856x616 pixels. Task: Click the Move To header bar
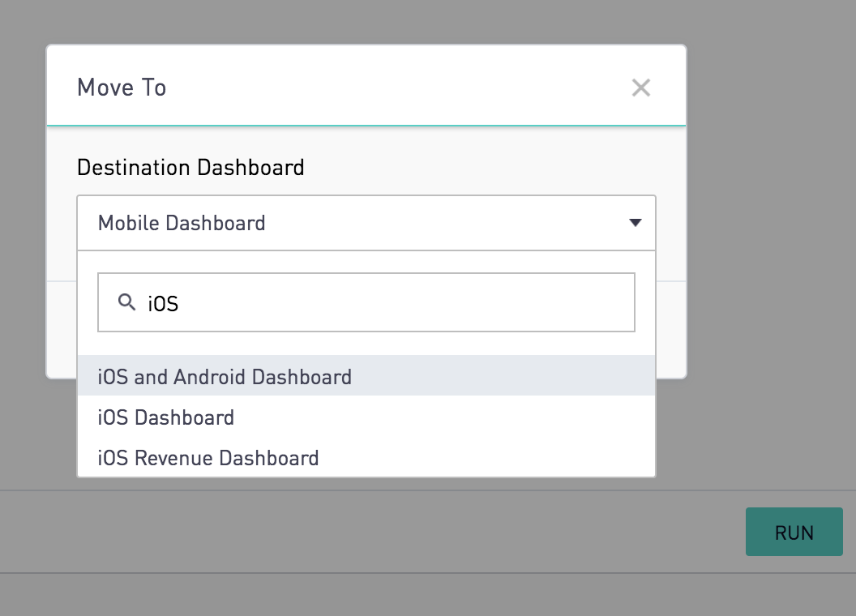[x=365, y=87]
